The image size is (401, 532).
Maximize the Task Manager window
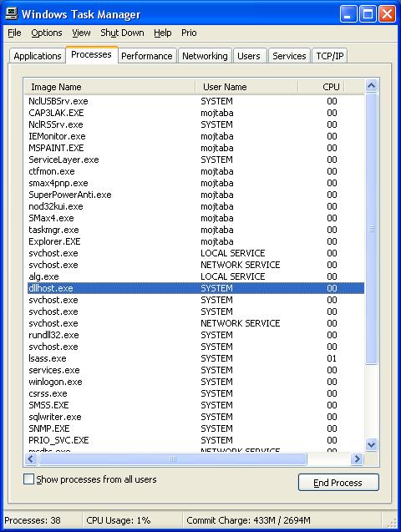point(368,14)
